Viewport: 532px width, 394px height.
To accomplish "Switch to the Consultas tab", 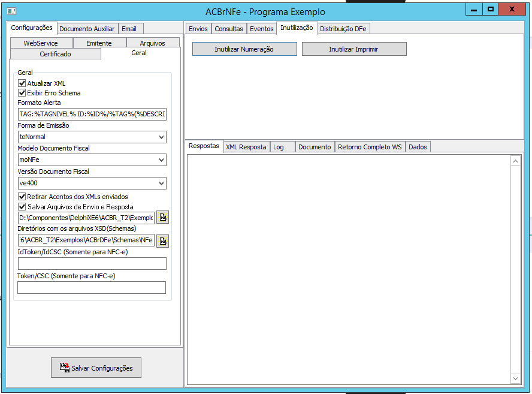I will [x=229, y=29].
